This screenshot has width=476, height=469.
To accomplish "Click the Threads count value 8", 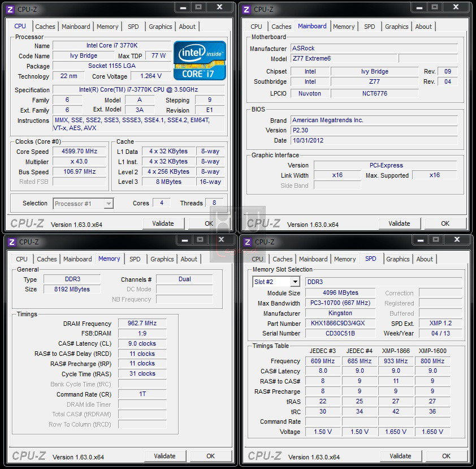I will click(214, 203).
